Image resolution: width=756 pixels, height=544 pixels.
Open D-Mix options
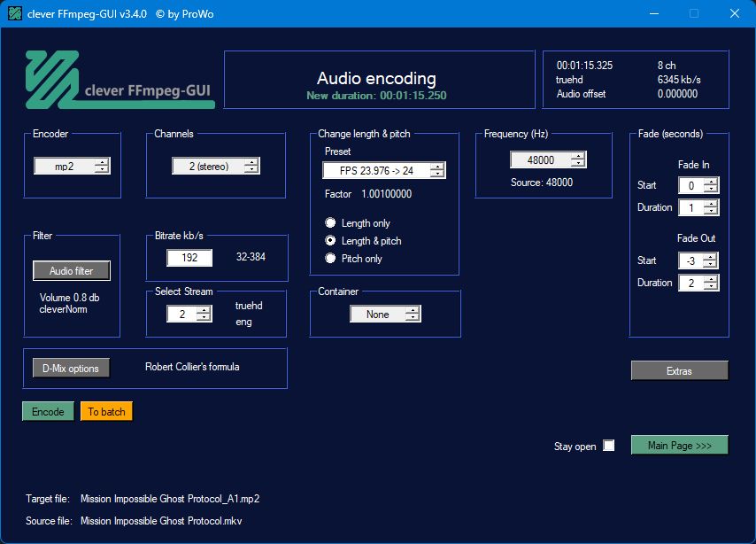point(71,369)
